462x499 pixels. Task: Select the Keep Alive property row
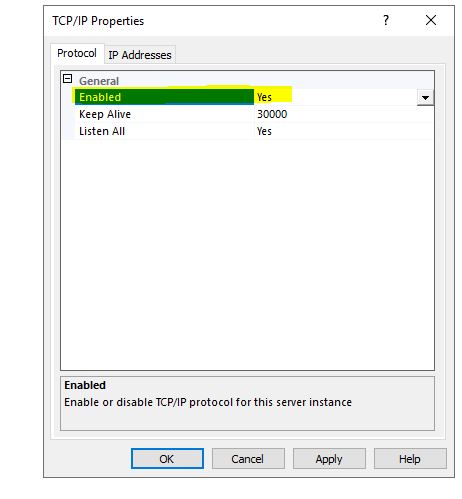pyautogui.click(x=254, y=114)
